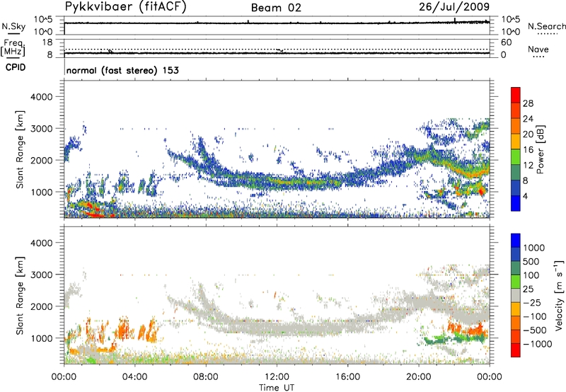Click the 'N.Search' legend label
Viewport: 566px width, 392px height.
pos(547,26)
